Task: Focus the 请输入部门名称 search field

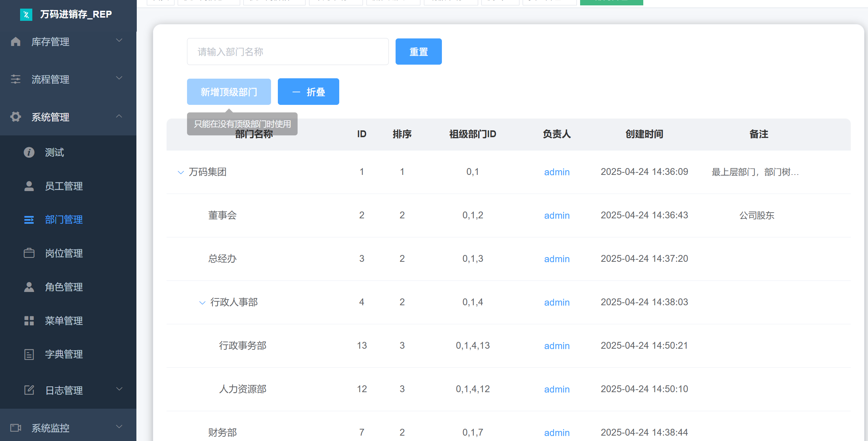Action: [x=288, y=52]
